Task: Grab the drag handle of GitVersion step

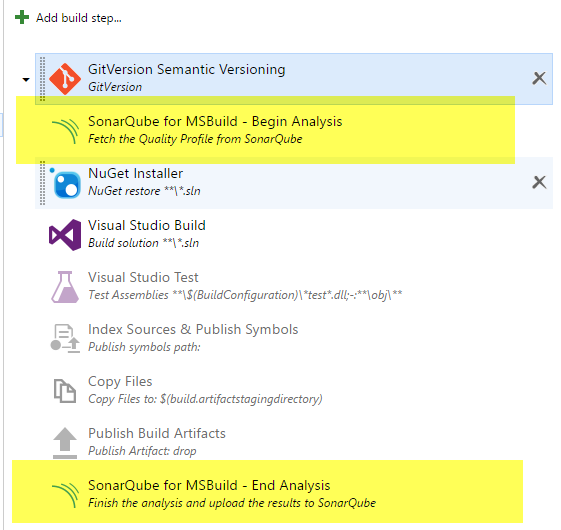Action: tap(42, 79)
